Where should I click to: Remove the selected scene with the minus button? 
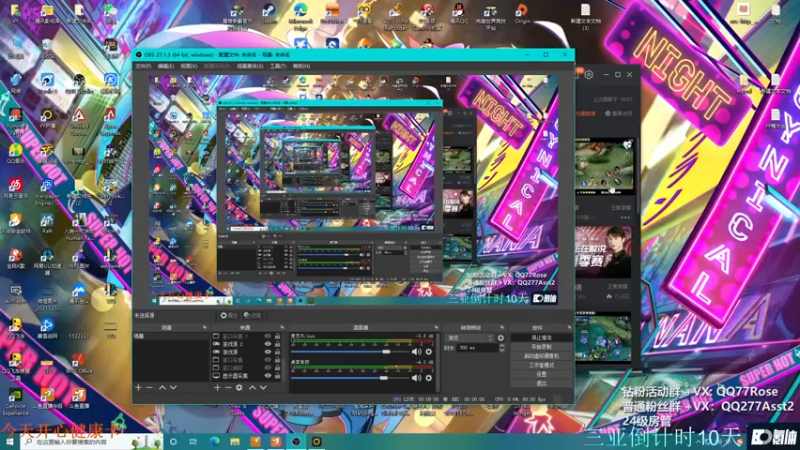149,388
